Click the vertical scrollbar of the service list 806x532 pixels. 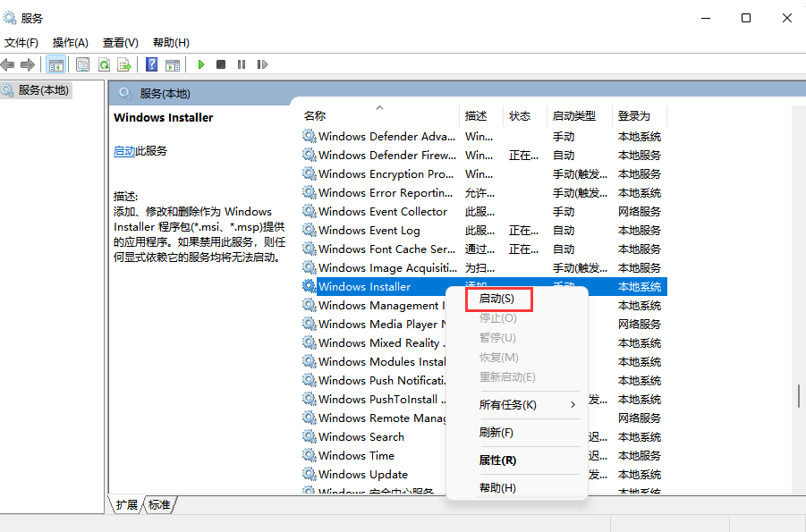point(797,393)
